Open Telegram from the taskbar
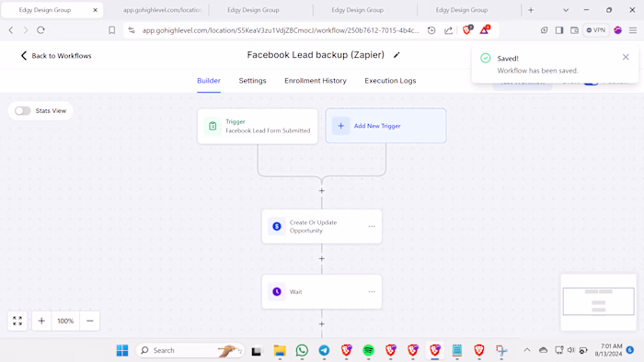 coord(324,351)
